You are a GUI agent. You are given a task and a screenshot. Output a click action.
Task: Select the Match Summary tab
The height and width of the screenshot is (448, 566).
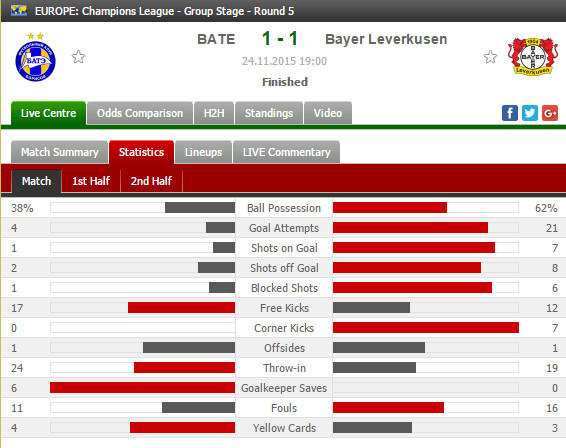click(x=60, y=152)
